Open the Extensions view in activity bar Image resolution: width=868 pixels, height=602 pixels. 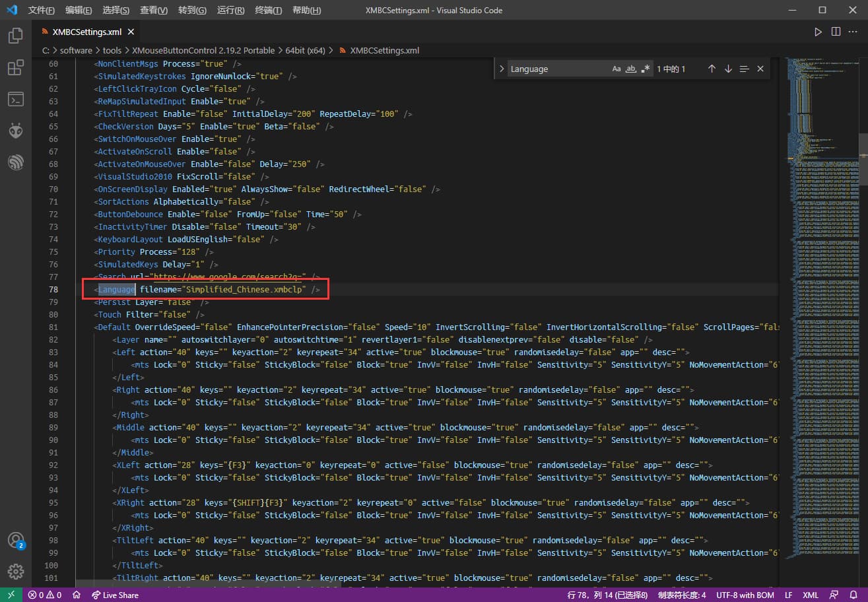16,67
